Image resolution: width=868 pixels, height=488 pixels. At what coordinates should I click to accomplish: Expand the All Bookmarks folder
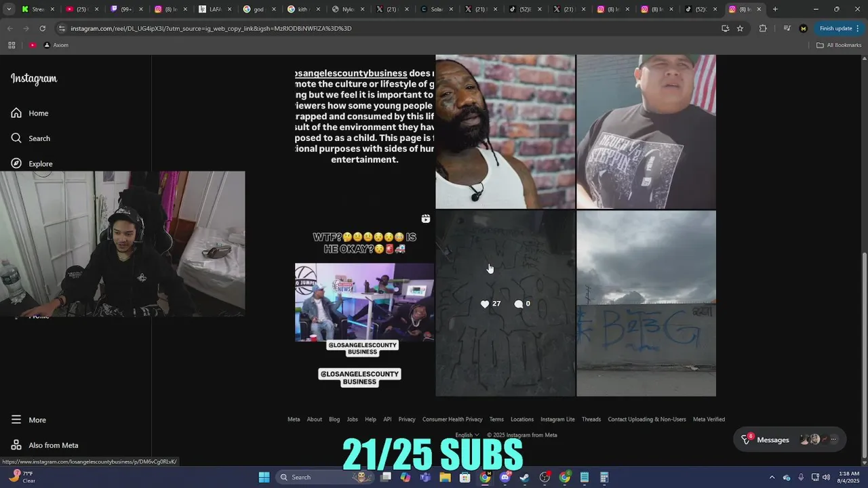pos(839,45)
